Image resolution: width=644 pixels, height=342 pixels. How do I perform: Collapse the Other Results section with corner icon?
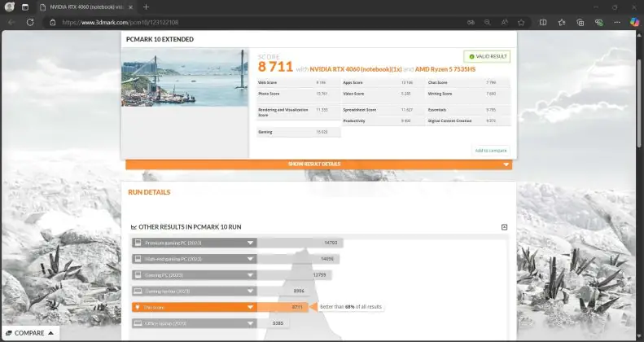[504, 227]
